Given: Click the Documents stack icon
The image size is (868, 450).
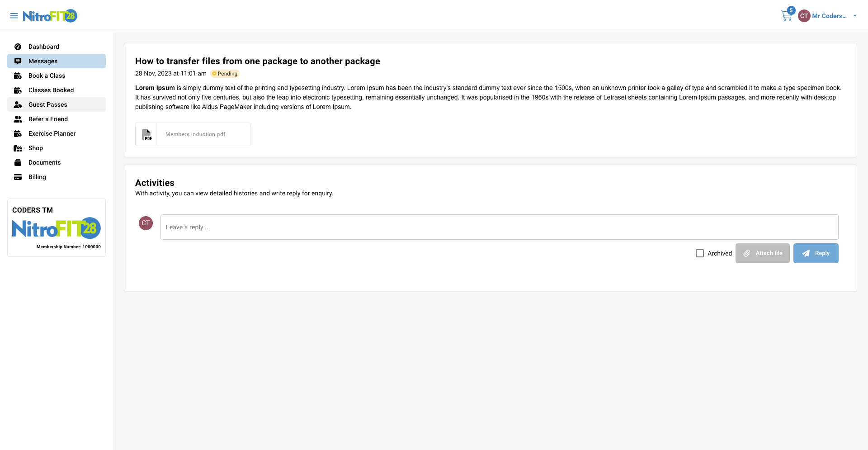Looking at the screenshot, I should coord(18,162).
